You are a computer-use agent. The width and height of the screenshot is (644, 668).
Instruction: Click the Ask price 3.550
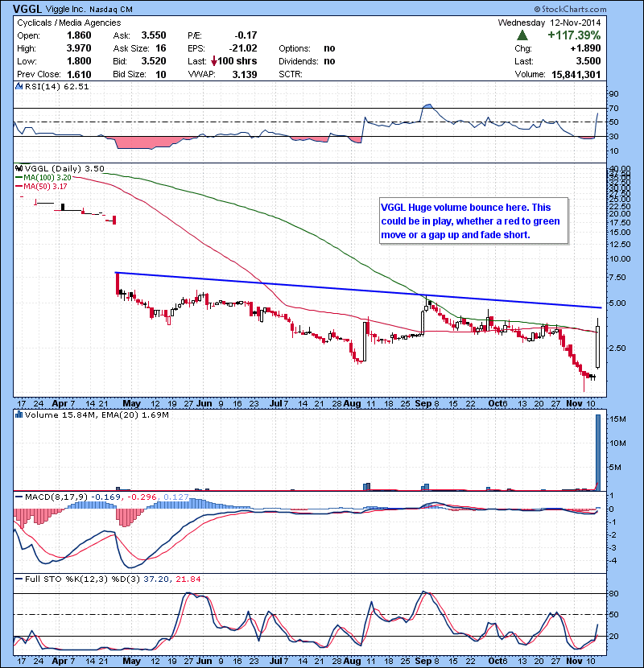[x=154, y=35]
